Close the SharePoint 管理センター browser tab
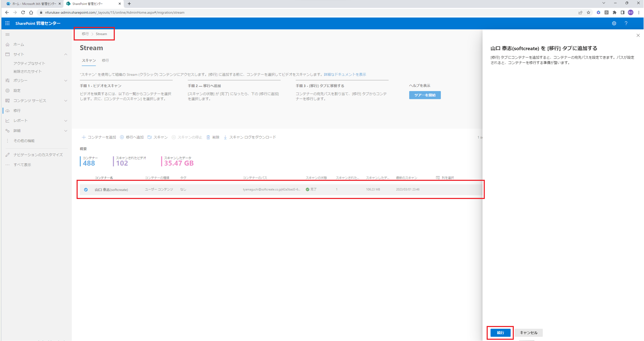 tap(120, 4)
